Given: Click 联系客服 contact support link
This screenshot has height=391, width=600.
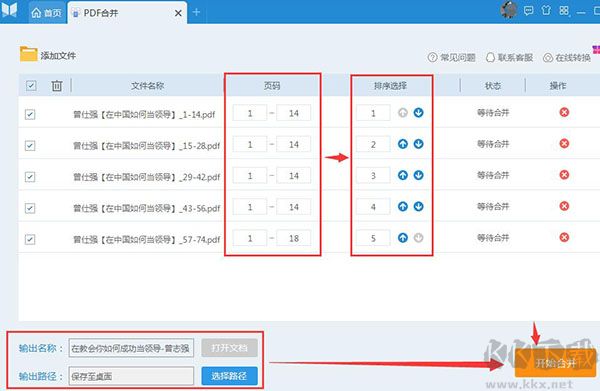Looking at the screenshot, I should (x=509, y=58).
